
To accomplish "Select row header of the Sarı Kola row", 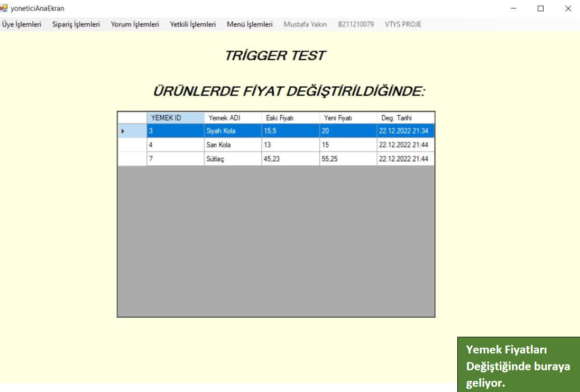I will click(x=132, y=145).
